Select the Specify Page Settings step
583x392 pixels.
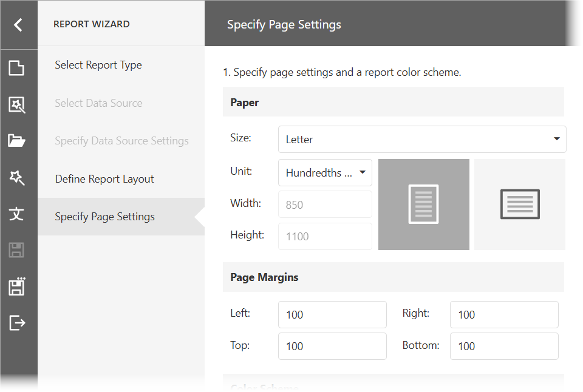pos(104,215)
